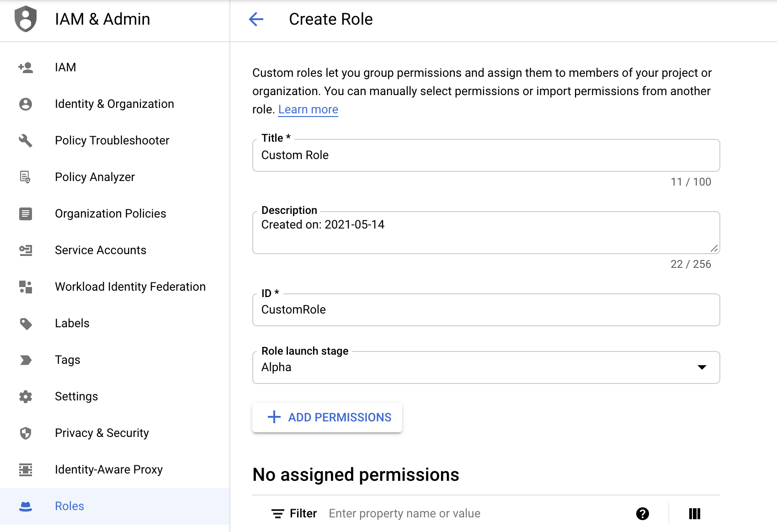Viewport: 777px width, 532px height.
Task: Open the IAM menu item
Action: [115, 67]
